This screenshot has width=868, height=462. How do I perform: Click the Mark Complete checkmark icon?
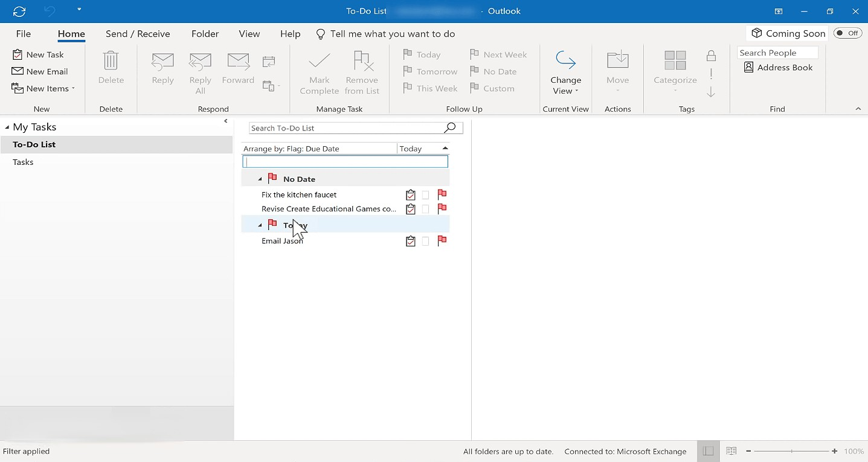click(x=320, y=61)
